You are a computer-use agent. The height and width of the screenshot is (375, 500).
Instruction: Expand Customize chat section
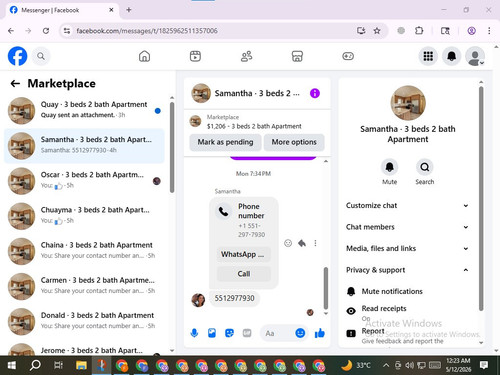coord(407,206)
